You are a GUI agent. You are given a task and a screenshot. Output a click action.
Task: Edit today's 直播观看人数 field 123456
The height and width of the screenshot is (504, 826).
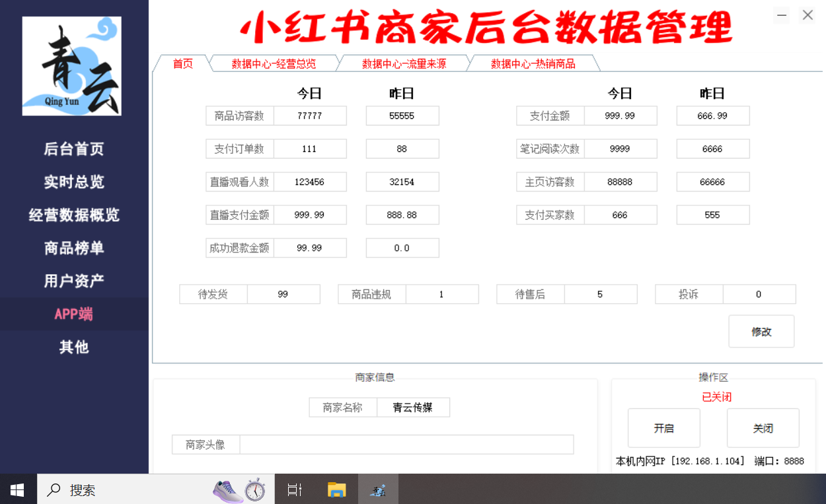(x=310, y=182)
